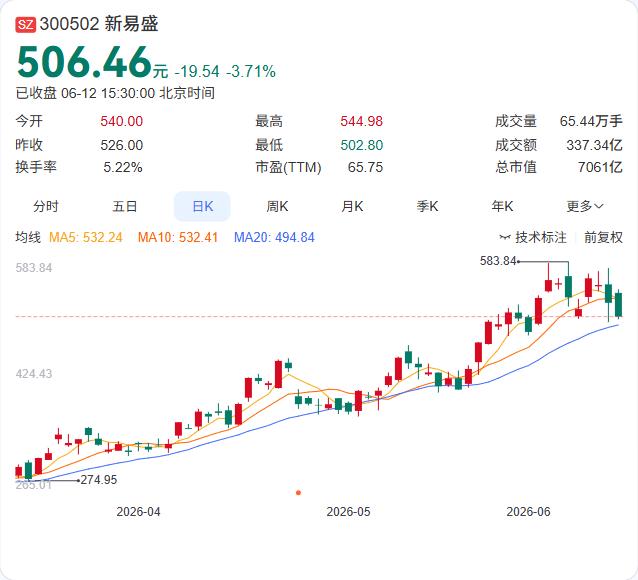Screen dimensions: 638x580
Task: Click the last green candlestick on the chart
Action: click(x=619, y=304)
